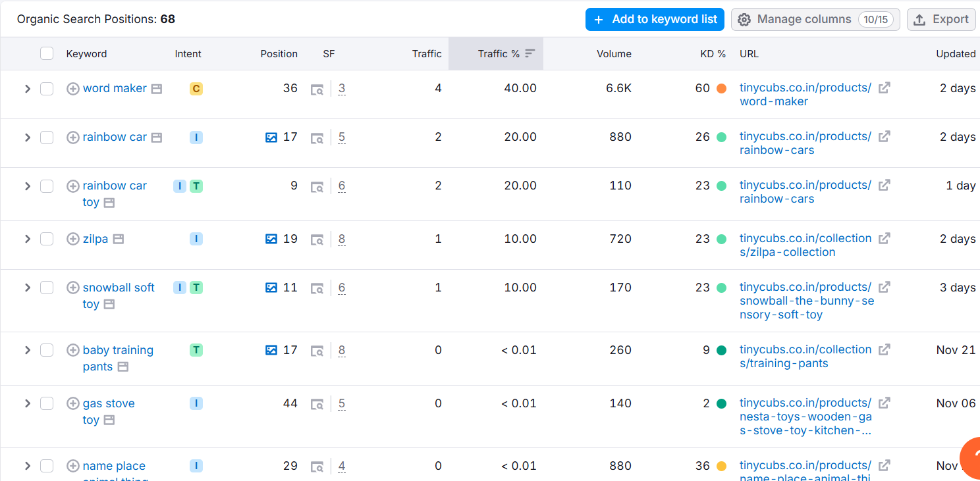Sort table by Volume column header
Image resolution: width=980 pixels, height=481 pixels.
[x=613, y=54]
